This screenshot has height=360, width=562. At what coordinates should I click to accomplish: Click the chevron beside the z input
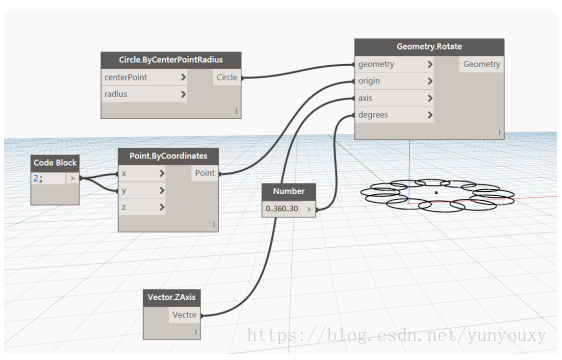pos(162,207)
